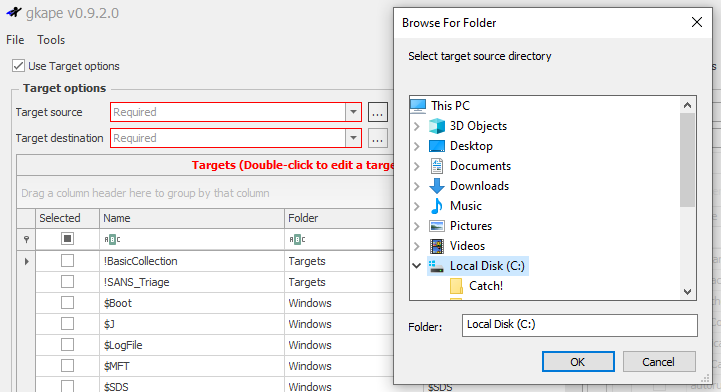Open the Target destination dropdown arrow
This screenshot has width=721, height=392.
[353, 138]
